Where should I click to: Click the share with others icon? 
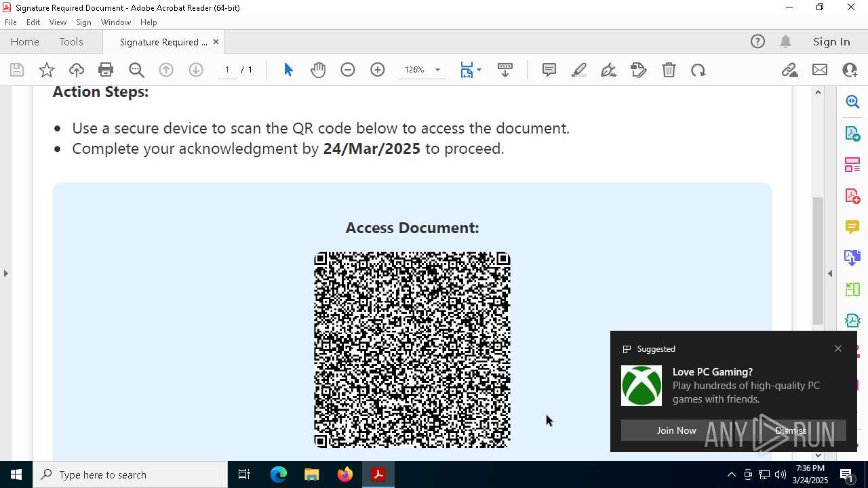click(x=850, y=70)
